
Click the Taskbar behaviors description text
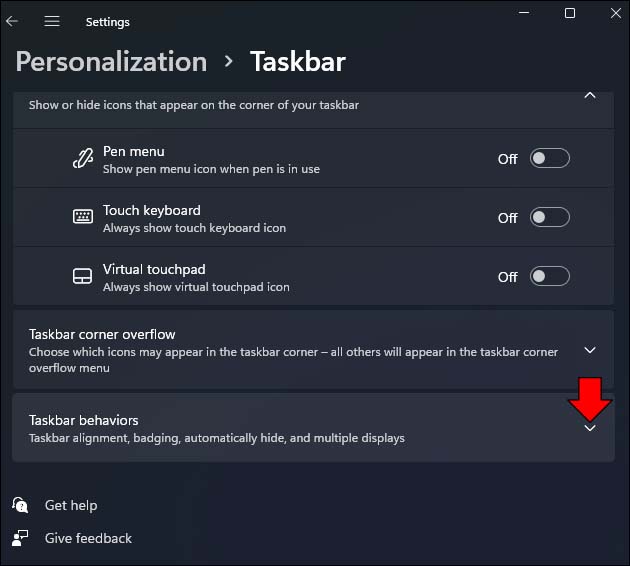[216, 438]
